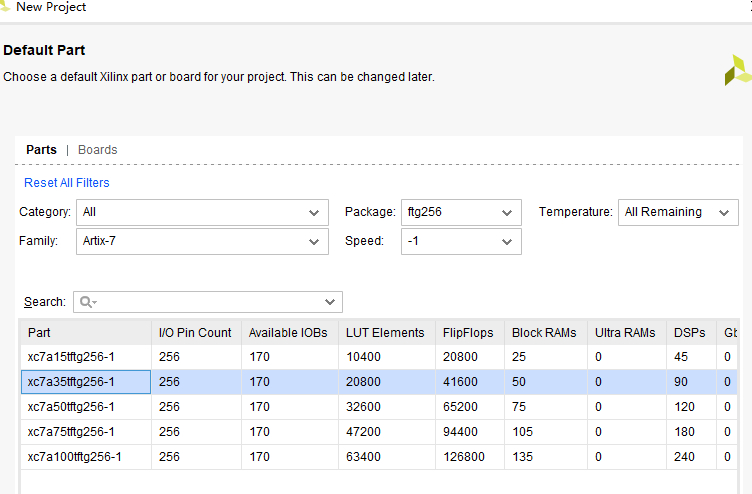
Task: Select the Parts tab
Action: click(41, 150)
